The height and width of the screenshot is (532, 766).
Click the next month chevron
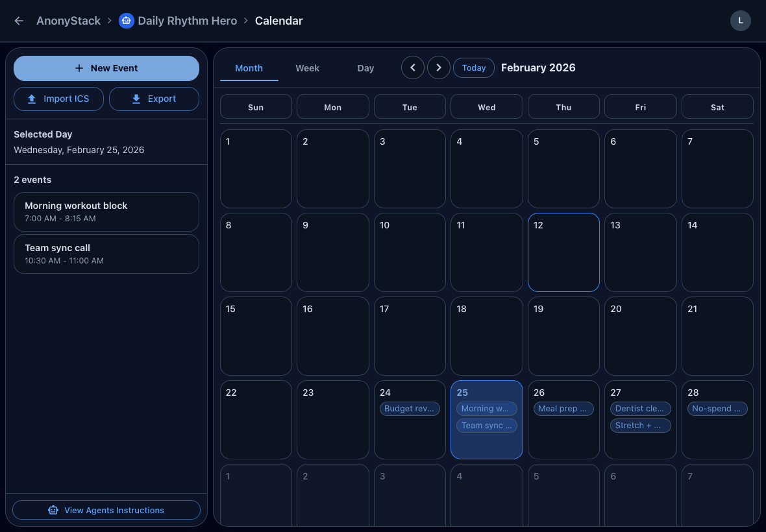click(x=438, y=67)
